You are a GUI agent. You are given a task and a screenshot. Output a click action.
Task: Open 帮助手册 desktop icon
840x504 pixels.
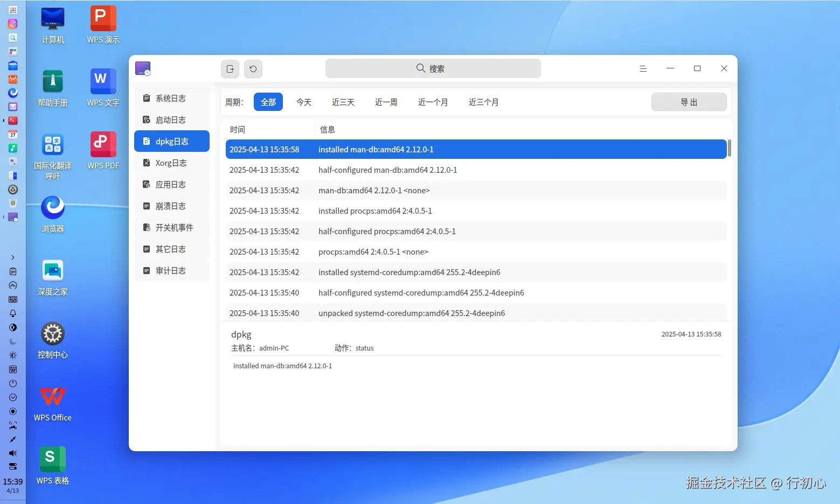pos(53,88)
